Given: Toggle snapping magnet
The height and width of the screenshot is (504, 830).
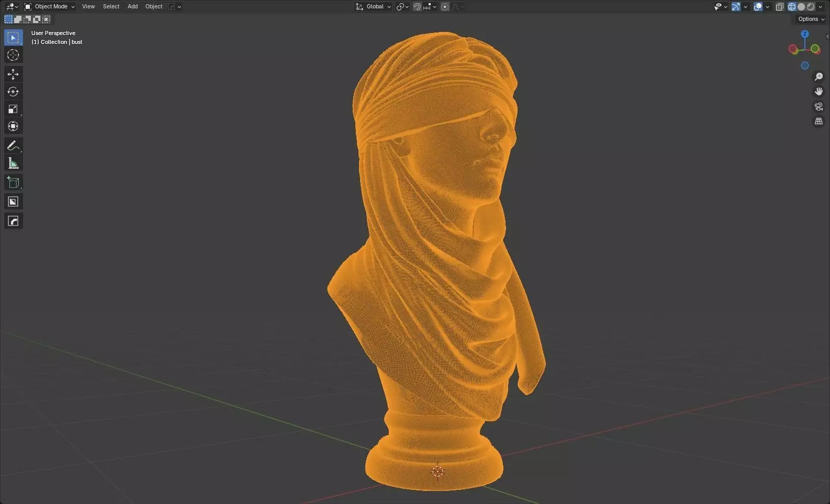Looking at the screenshot, I should tap(417, 7).
